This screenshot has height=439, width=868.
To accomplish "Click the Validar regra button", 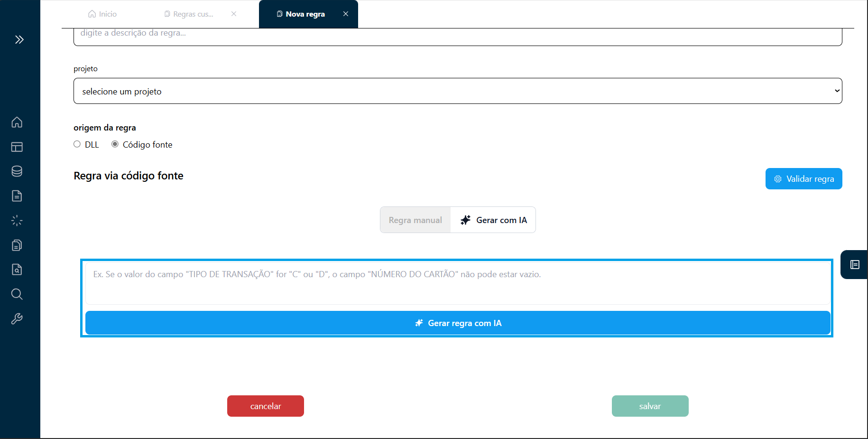I will coord(803,178).
